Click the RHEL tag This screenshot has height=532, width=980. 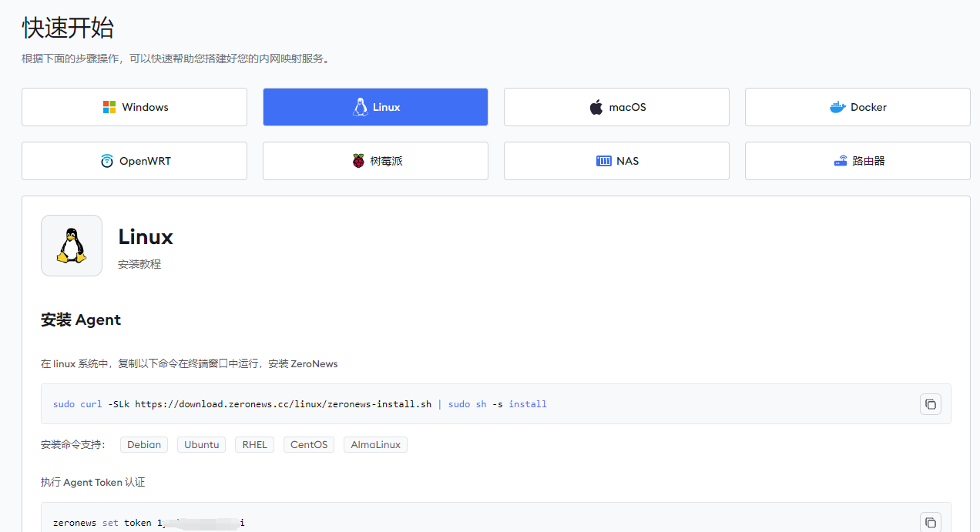[254, 444]
